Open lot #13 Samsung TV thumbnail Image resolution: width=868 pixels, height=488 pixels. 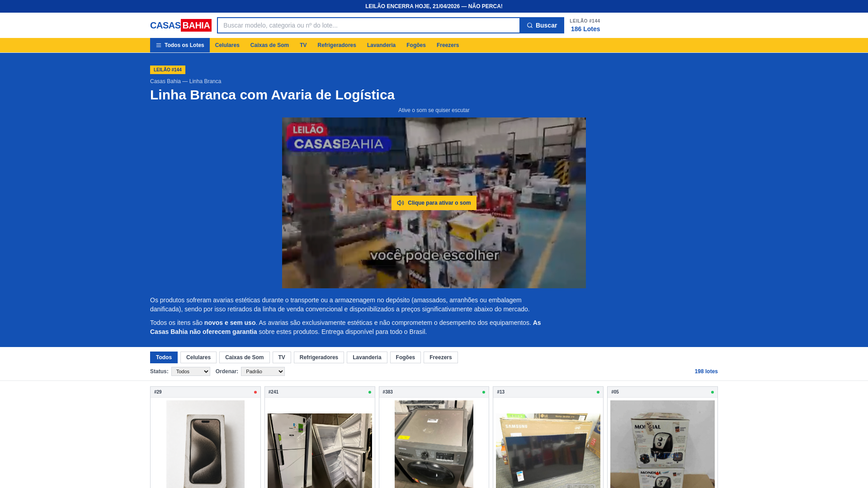[548, 450]
